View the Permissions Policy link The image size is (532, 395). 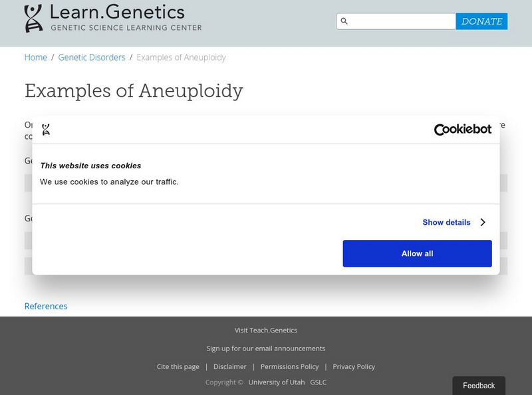click(x=290, y=366)
